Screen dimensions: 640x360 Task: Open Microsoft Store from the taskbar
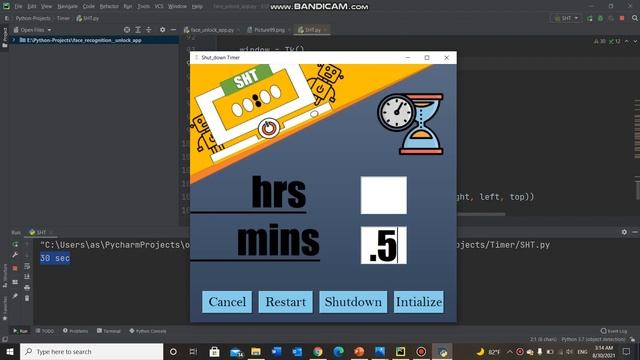(x=215, y=351)
